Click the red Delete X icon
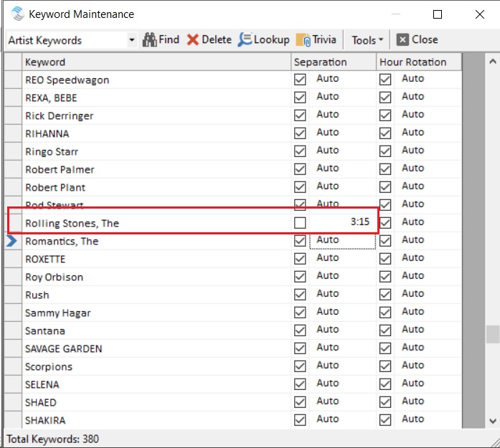The width and height of the screenshot is (500, 448). pos(192,40)
